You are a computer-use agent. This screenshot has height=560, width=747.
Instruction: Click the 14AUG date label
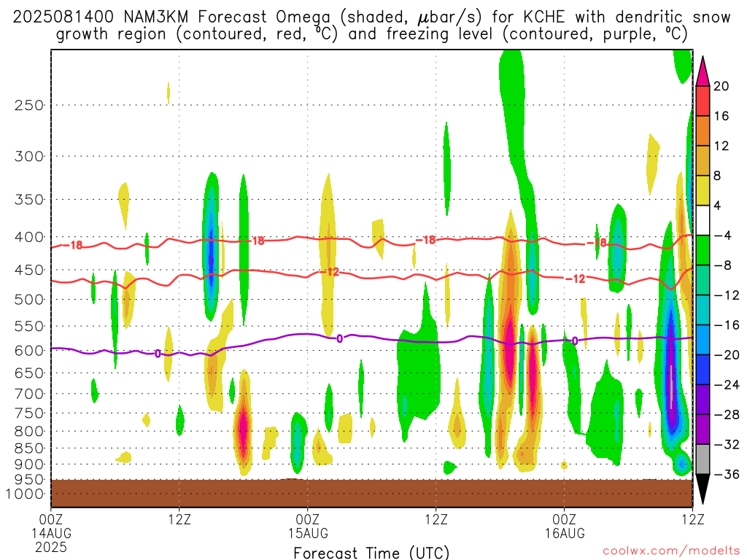click(x=52, y=533)
